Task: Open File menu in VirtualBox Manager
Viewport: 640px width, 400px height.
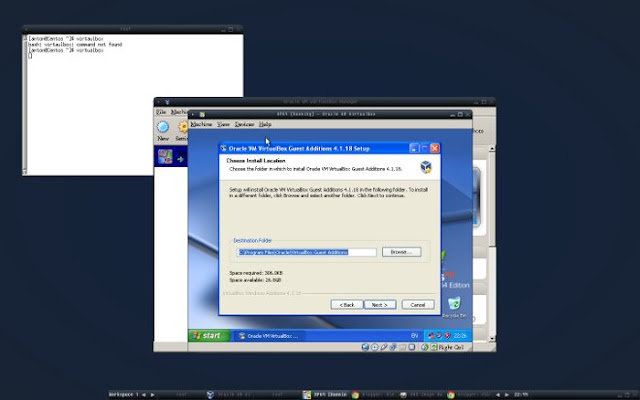Action: pyautogui.click(x=161, y=112)
